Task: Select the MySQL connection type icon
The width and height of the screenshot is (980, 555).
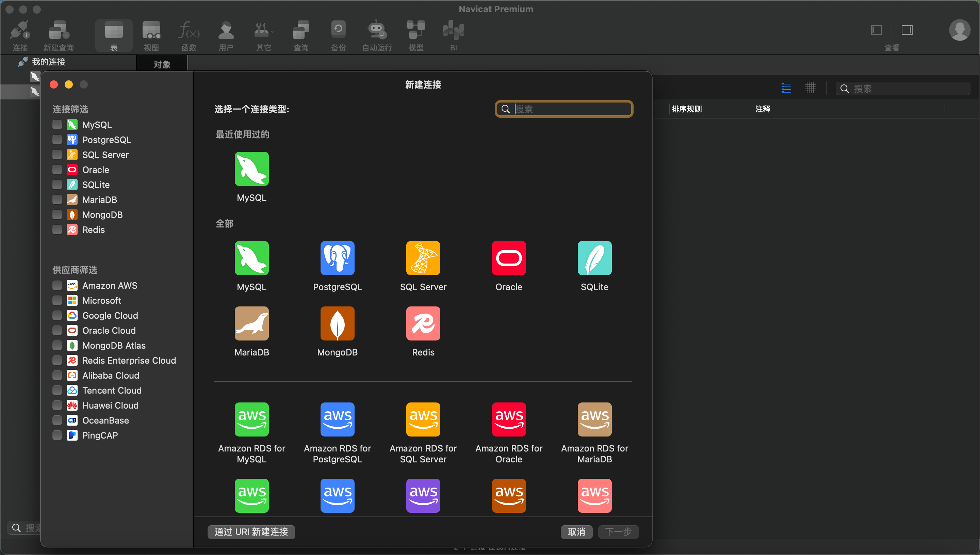Action: pyautogui.click(x=251, y=258)
